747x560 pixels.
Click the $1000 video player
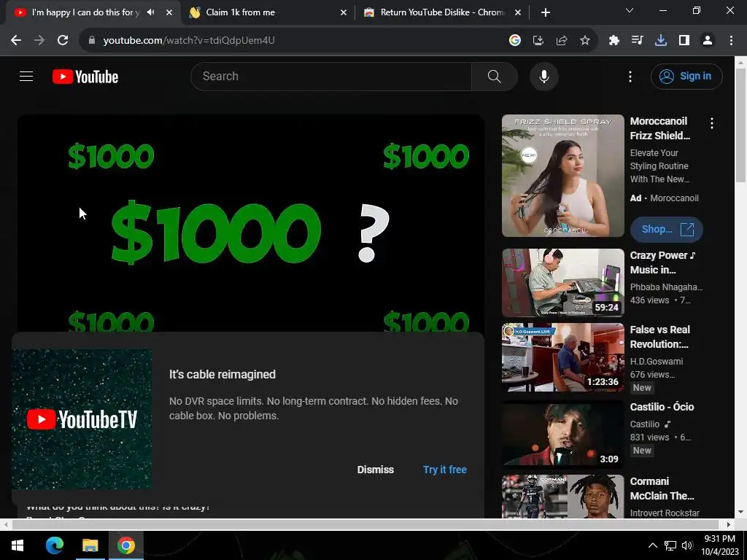(251, 224)
